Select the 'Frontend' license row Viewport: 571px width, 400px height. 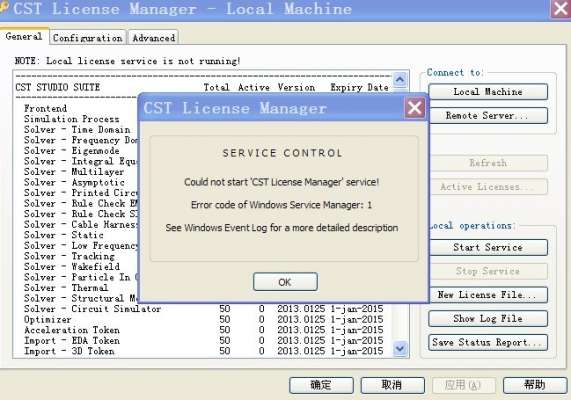pyautogui.click(x=46, y=109)
